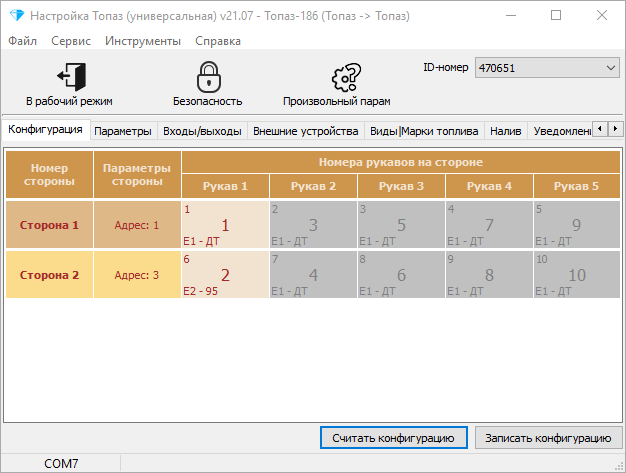Switch to the Конфигурация tab
Viewport: 626px width, 473px height.
click(x=46, y=129)
